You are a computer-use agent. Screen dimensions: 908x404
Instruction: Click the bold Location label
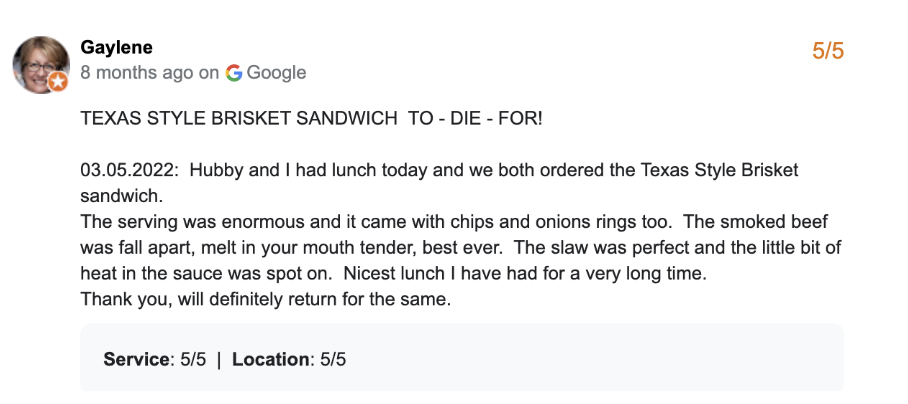(271, 358)
